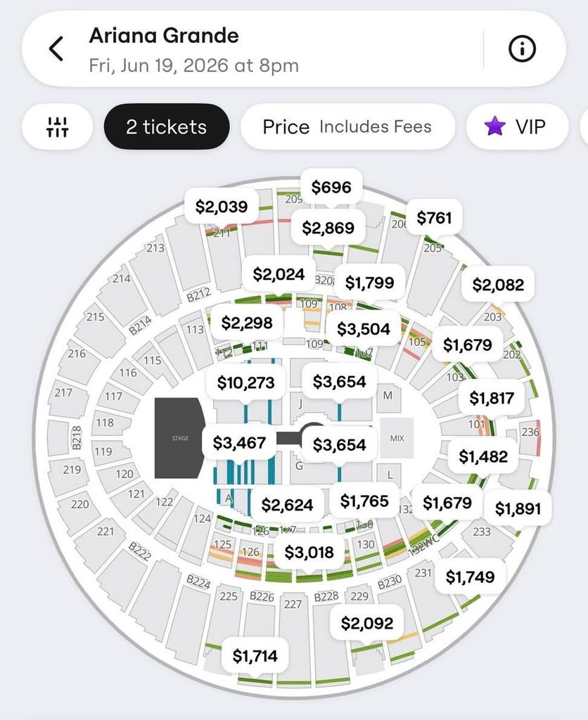Pick the $1,714 price marker

(255, 656)
